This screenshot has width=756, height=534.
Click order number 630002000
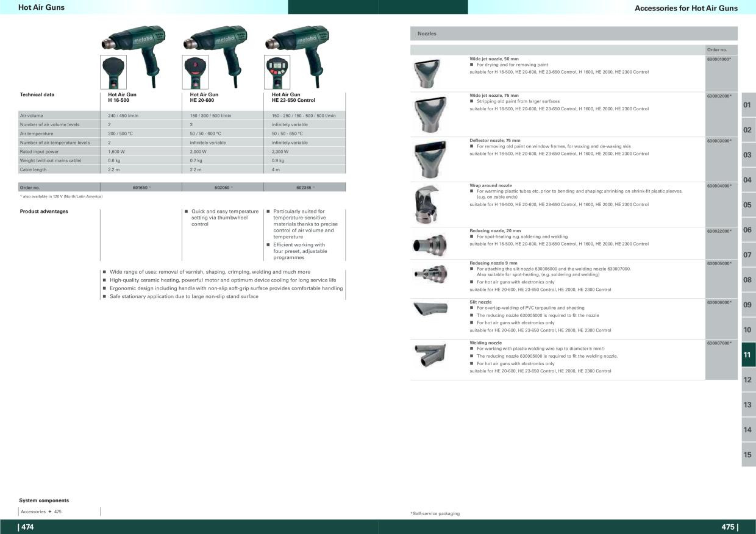tap(719, 96)
